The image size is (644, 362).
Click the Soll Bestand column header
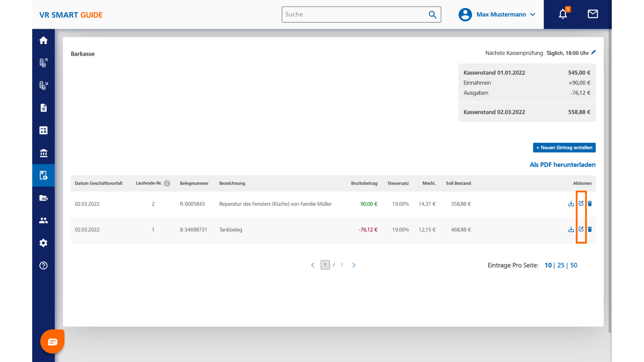(458, 183)
